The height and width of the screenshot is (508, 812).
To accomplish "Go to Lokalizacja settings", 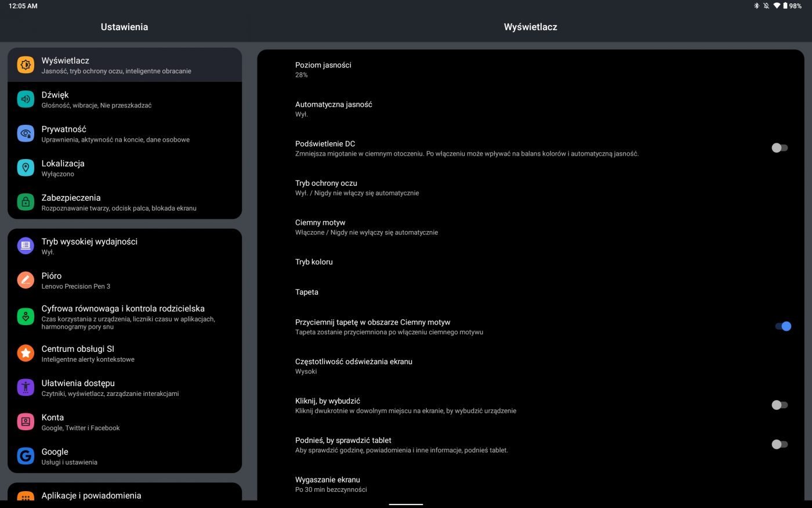I will (125, 168).
